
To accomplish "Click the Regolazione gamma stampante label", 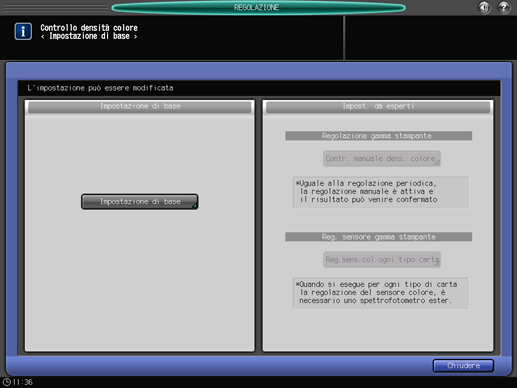I will coord(378,136).
